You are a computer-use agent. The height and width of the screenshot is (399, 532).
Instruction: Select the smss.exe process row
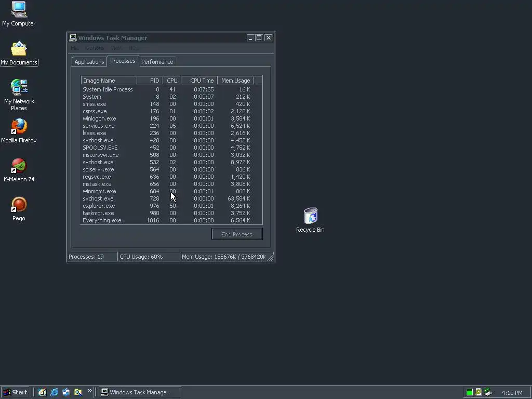pos(171,104)
